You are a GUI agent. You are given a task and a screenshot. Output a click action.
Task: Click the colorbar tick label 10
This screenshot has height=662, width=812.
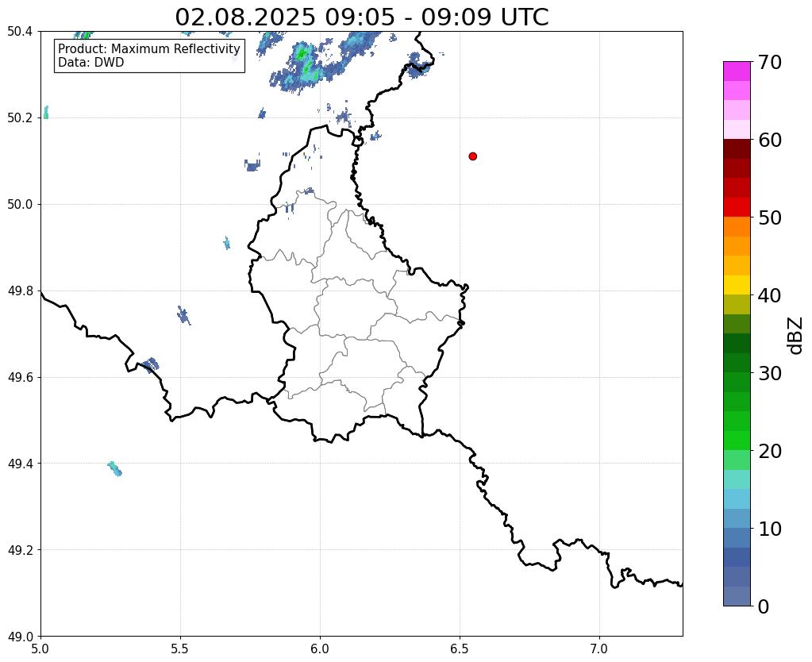coord(770,529)
